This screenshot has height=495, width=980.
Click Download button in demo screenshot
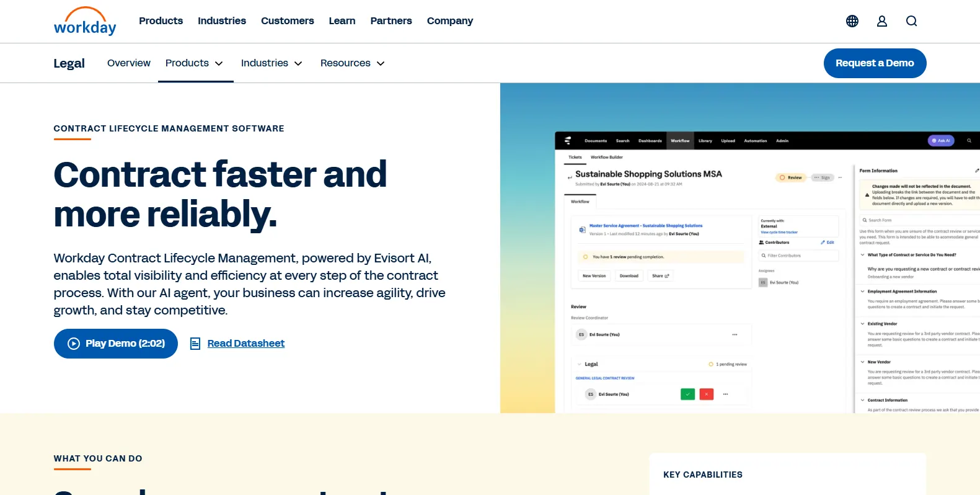pyautogui.click(x=629, y=276)
